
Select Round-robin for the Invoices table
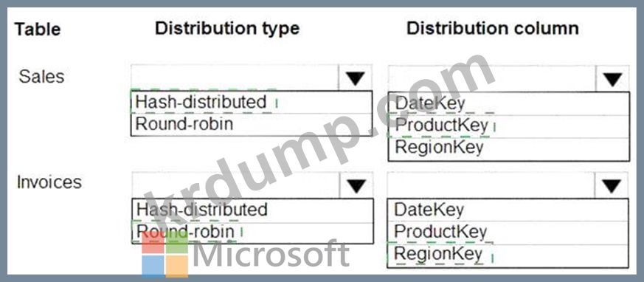pos(252,233)
